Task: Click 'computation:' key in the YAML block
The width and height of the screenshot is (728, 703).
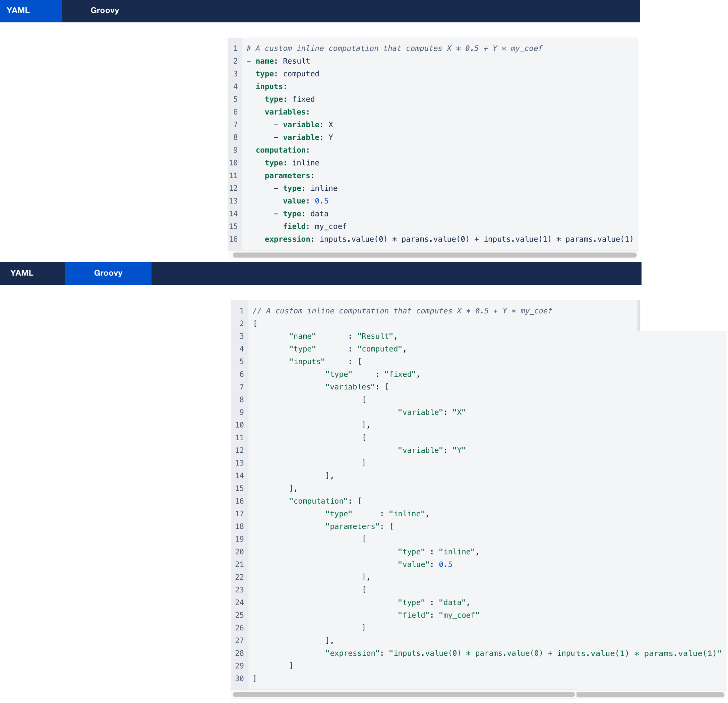Action: click(282, 150)
